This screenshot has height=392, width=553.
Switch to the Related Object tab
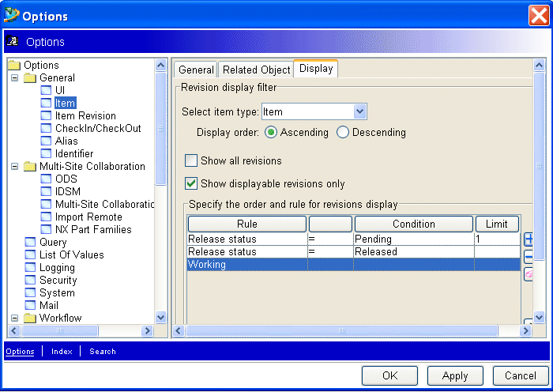coord(256,70)
